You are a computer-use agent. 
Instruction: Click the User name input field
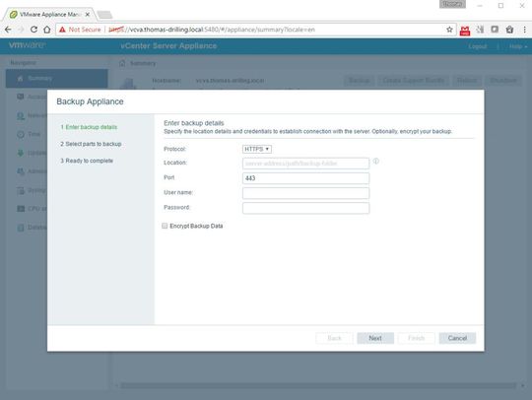coord(305,193)
